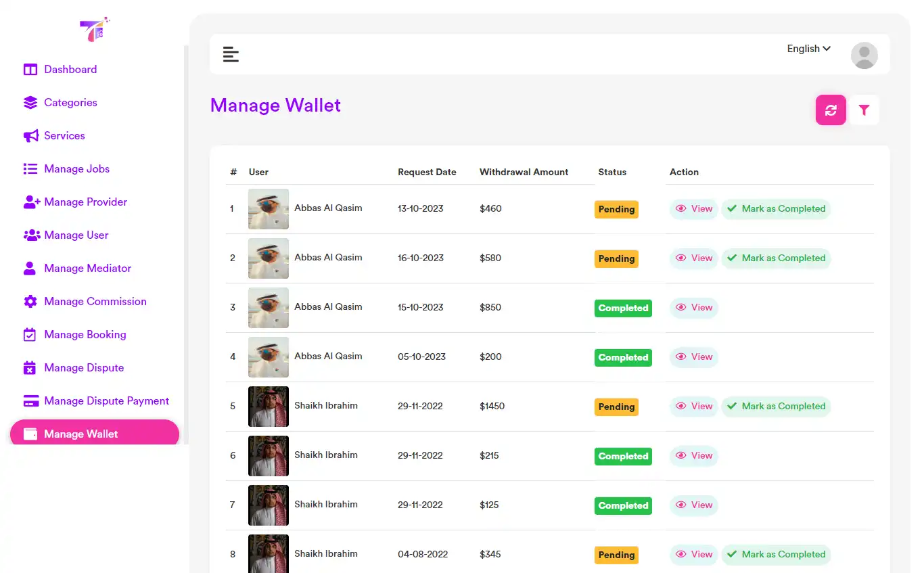Go to Manage Dispute Payment

pos(106,400)
